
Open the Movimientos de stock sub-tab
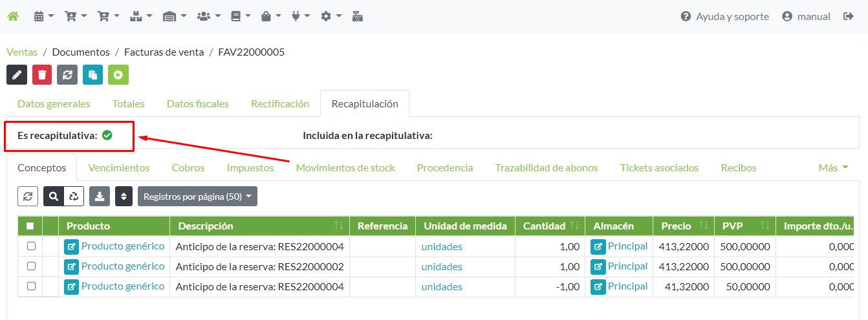[345, 167]
